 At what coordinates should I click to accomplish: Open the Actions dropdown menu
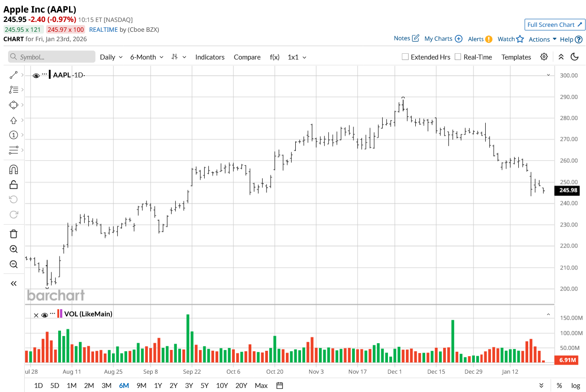pos(543,39)
